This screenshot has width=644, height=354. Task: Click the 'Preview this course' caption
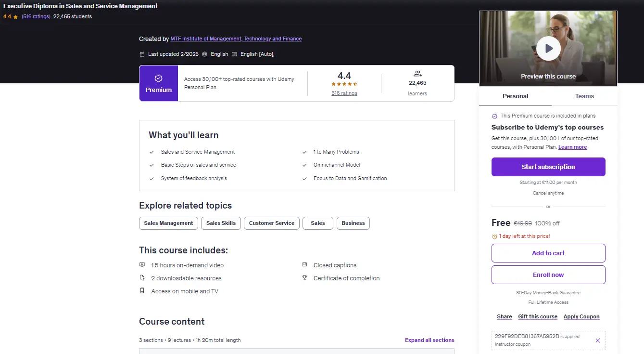point(548,77)
